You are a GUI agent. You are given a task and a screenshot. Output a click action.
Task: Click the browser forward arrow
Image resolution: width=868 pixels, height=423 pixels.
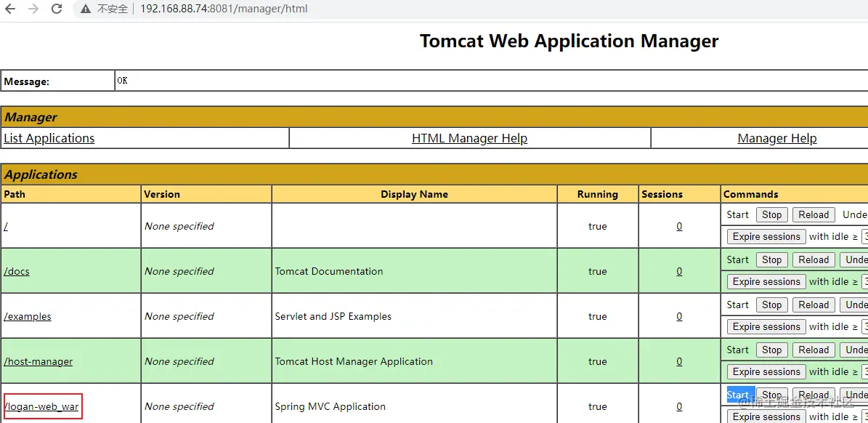pos(33,9)
